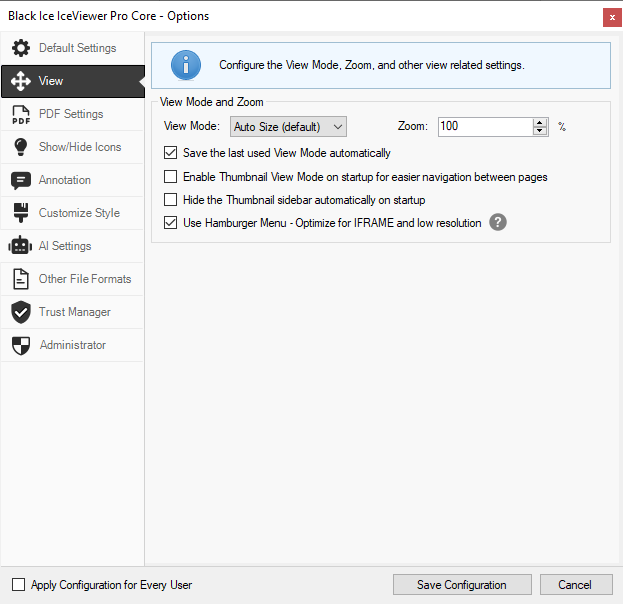Viewport: 623px width, 604px height.
Task: Click the Other File Formats page icon
Action: [x=21, y=279]
